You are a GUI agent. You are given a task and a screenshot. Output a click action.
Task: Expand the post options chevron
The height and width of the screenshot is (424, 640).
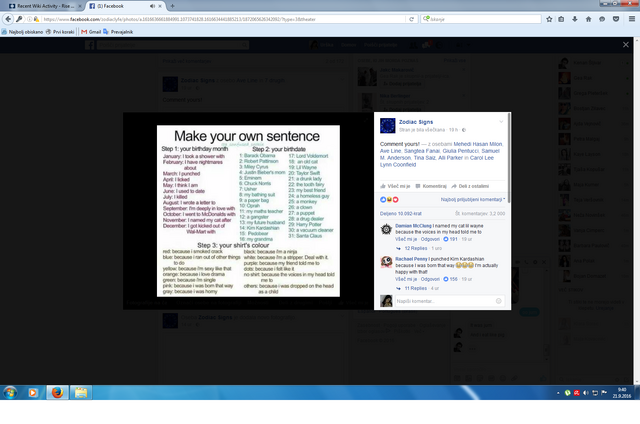click(501, 122)
